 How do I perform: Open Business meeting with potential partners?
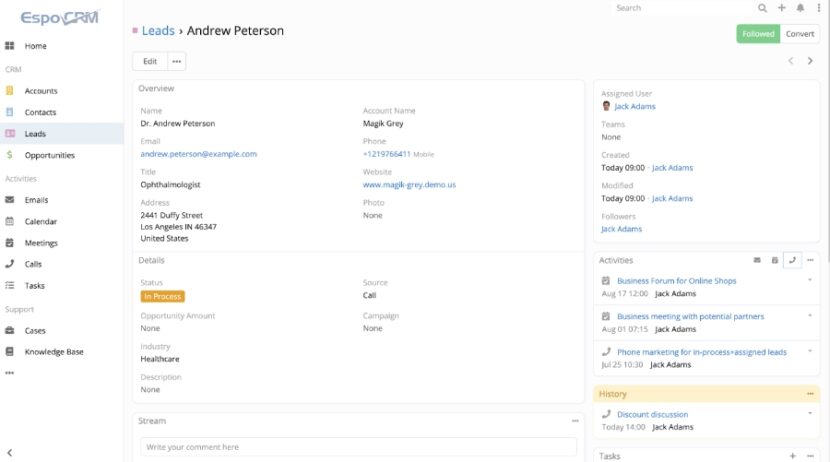[x=690, y=316]
